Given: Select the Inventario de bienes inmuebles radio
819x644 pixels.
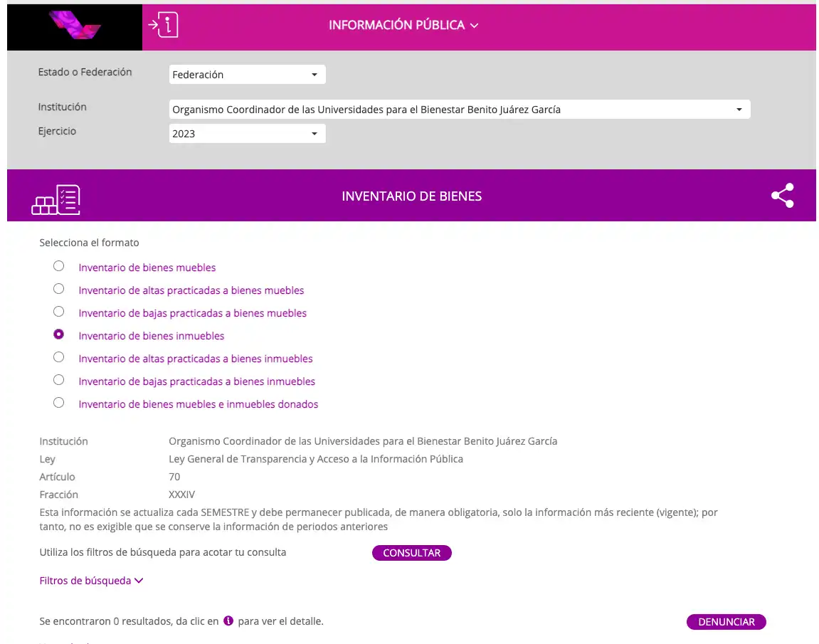Looking at the screenshot, I should click(x=59, y=334).
